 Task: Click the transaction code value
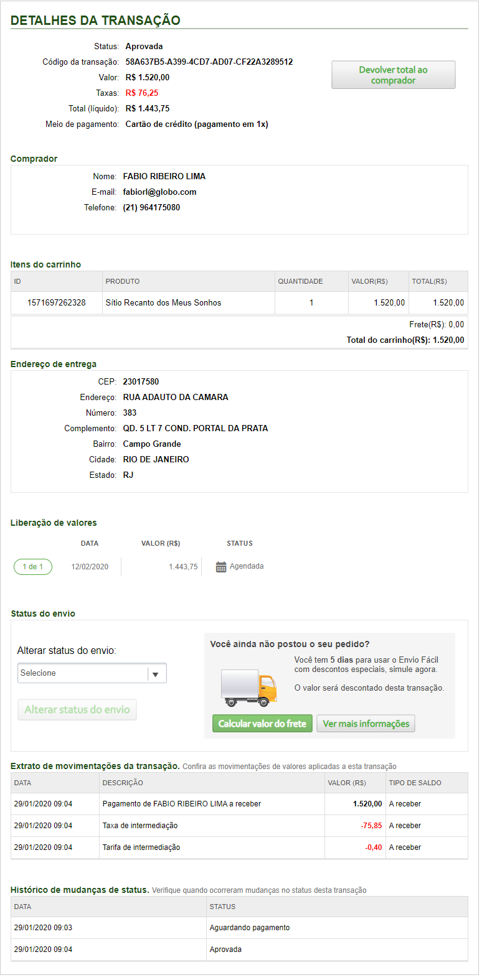pyautogui.click(x=209, y=62)
